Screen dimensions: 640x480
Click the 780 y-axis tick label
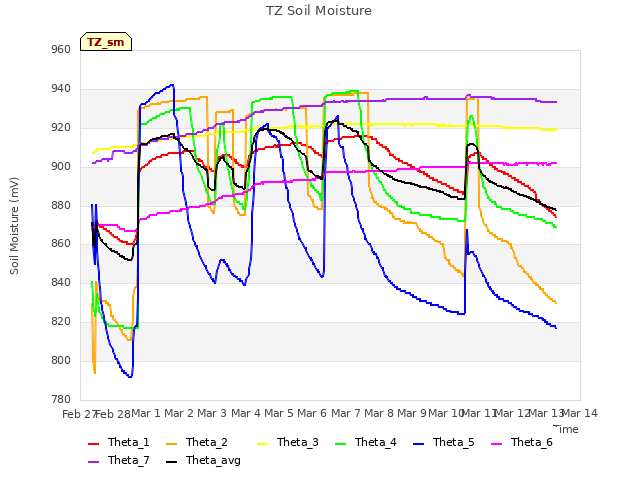[61, 399]
